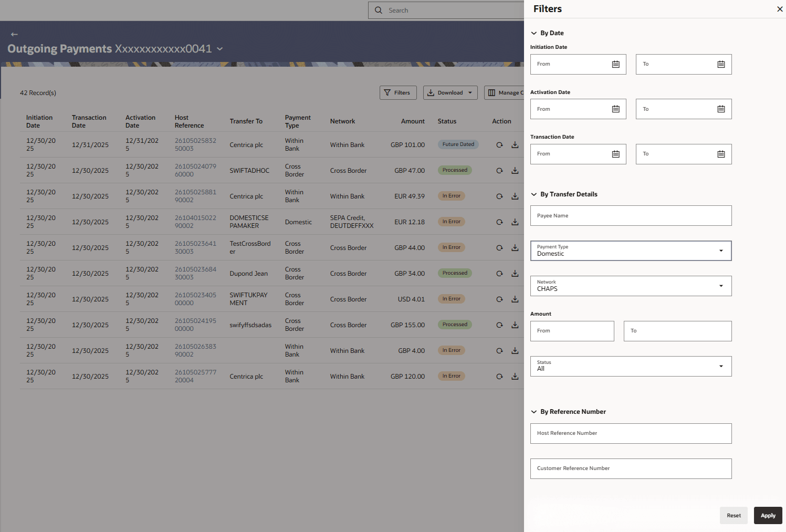
Task: Repeat the EUR 49.39 Centrica payment
Action: 499,196
